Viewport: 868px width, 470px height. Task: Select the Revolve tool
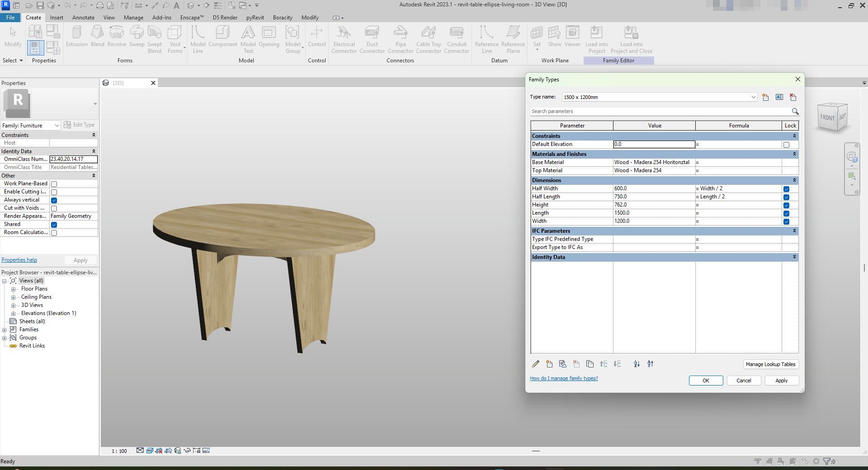point(117,36)
